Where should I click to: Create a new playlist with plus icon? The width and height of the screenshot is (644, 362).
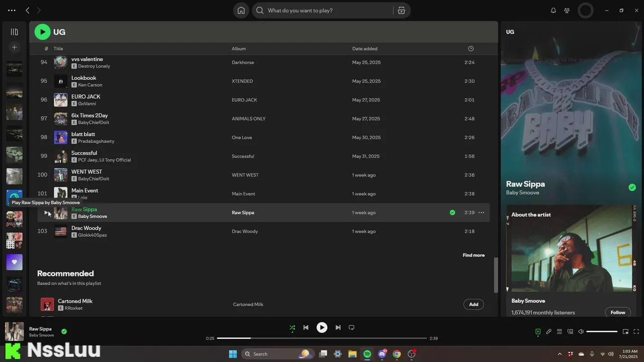[x=14, y=47]
